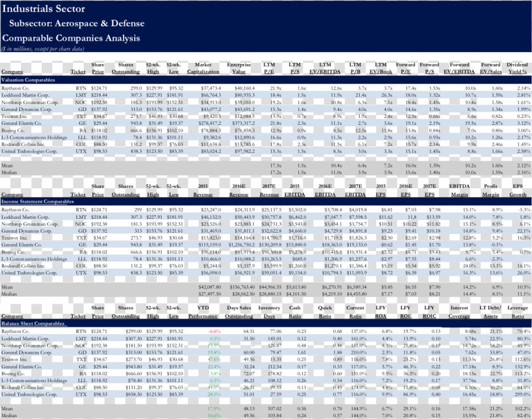Select Raytheon enterprise value cell '$40,160.4'
Image resolution: width=532 pixels, height=419 pixels.
[244, 88]
